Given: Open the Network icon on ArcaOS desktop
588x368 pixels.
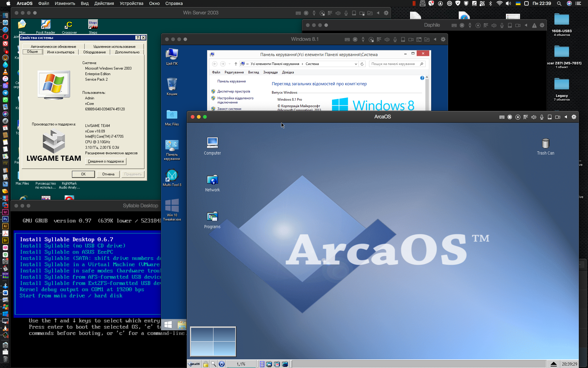Looking at the screenshot, I should pyautogui.click(x=212, y=183).
